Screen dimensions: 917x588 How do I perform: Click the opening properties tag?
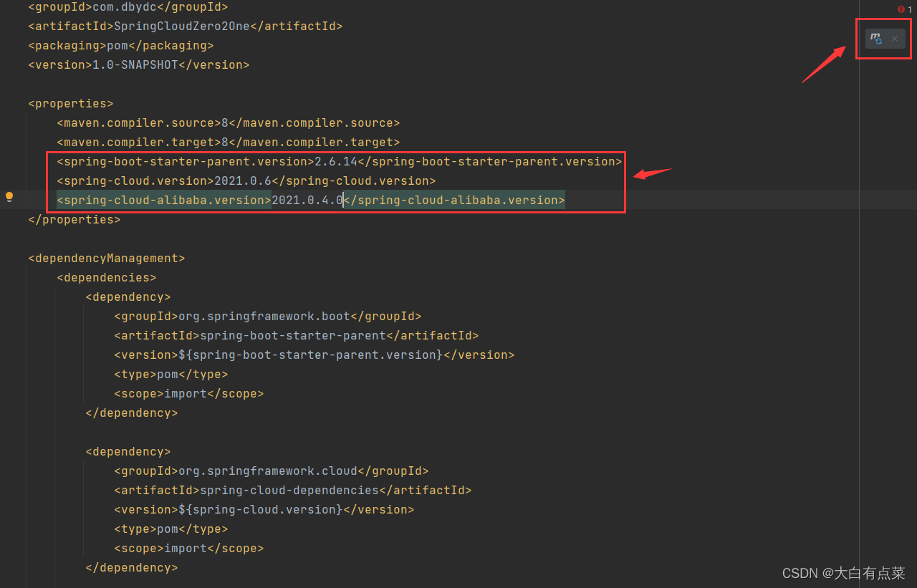point(71,104)
